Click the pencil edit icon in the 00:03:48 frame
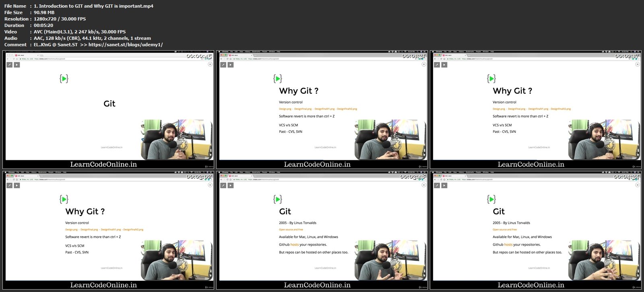644x292 pixels. [223, 185]
